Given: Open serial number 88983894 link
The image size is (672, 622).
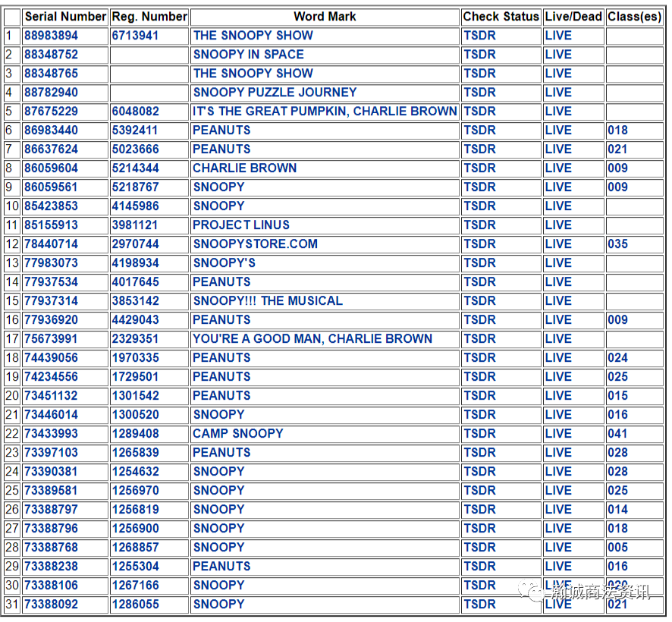Looking at the screenshot, I should [x=51, y=36].
